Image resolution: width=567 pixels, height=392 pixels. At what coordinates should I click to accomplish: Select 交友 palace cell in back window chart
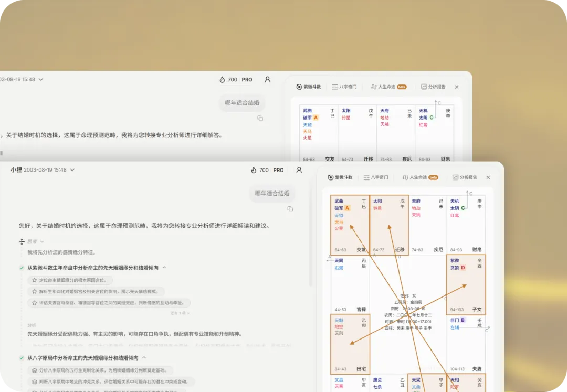click(x=319, y=133)
